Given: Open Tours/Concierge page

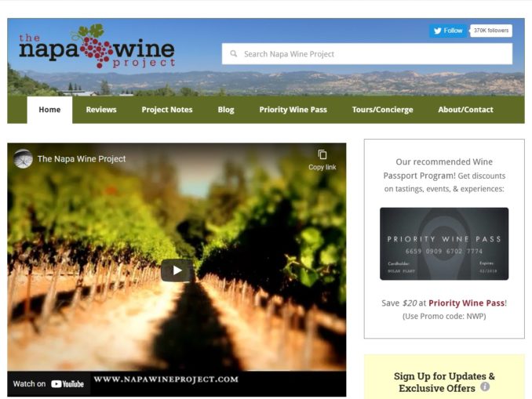Looking at the screenshot, I should coord(382,110).
